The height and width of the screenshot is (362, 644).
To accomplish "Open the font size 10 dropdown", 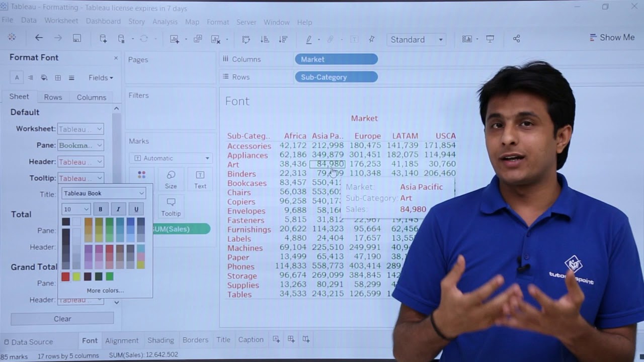I will [76, 209].
